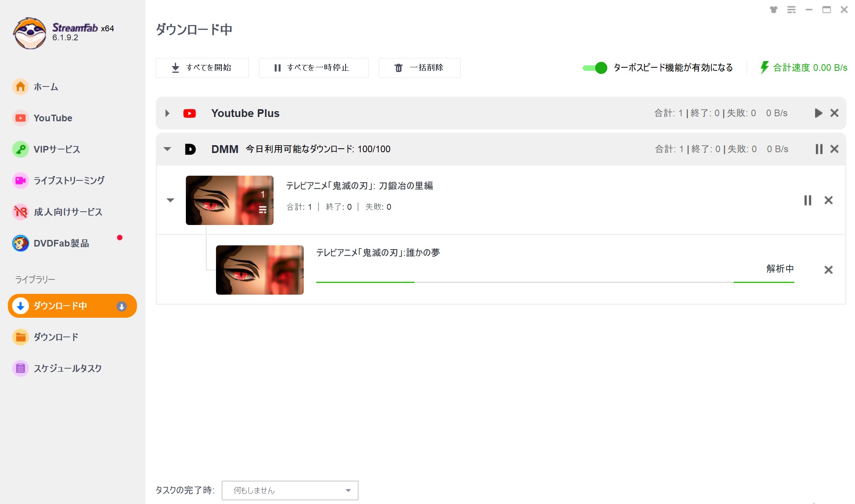The image size is (855, 504).
Task: Open the タスクの完了時 dropdown
Action: [290, 490]
